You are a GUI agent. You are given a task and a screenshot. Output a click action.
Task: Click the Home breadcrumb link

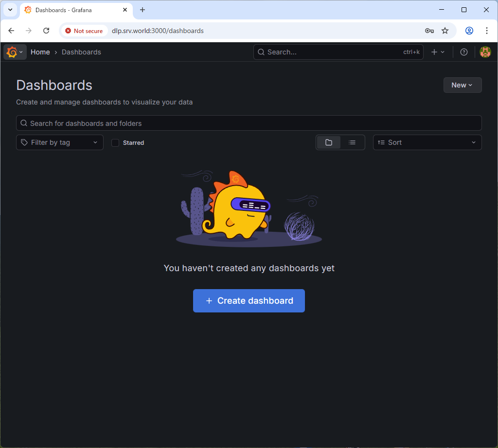click(x=40, y=52)
